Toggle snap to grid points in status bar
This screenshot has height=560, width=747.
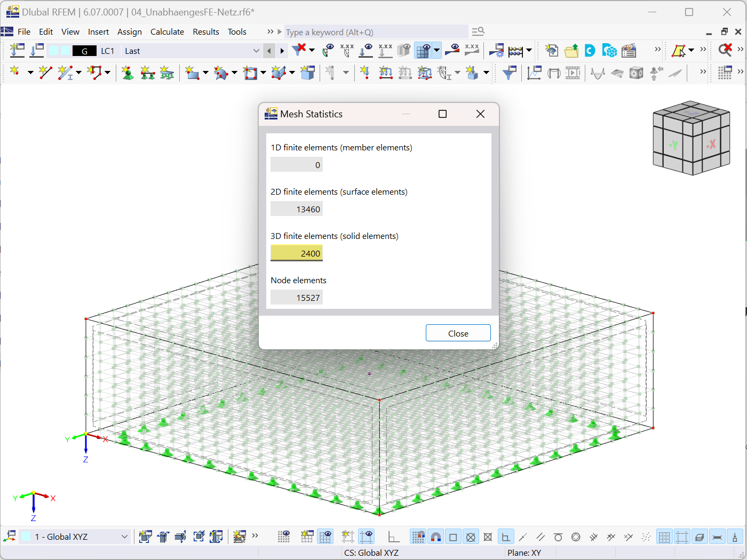coord(418,536)
